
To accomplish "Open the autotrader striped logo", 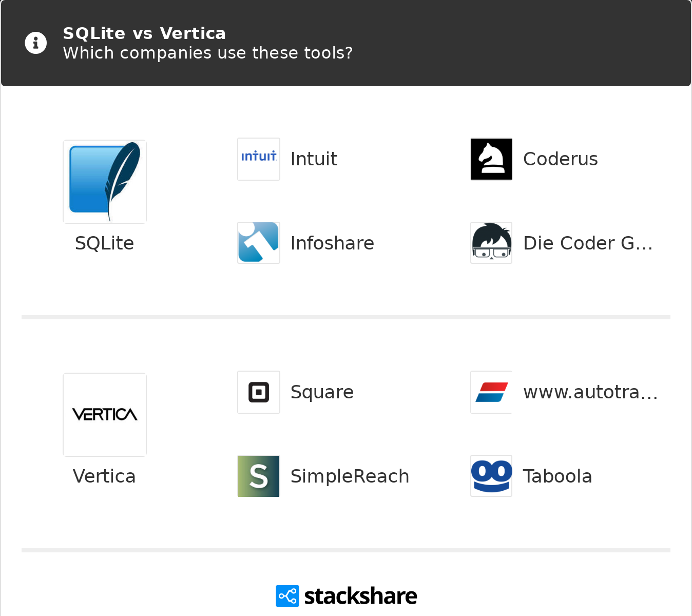I will [492, 392].
